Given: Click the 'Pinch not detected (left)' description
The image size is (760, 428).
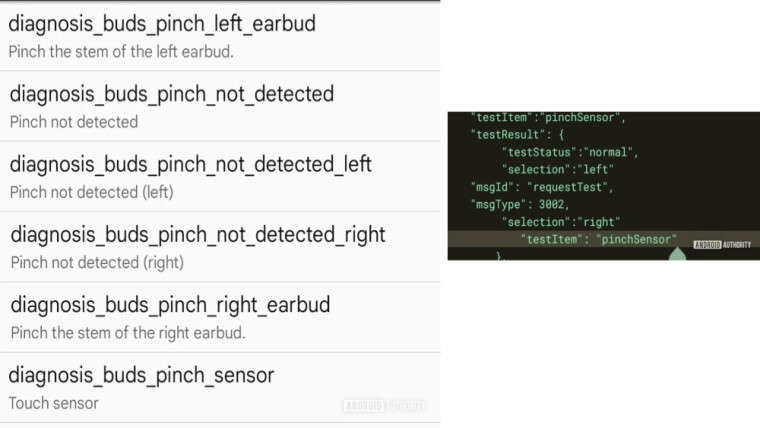Looking at the screenshot, I should click(x=92, y=192).
